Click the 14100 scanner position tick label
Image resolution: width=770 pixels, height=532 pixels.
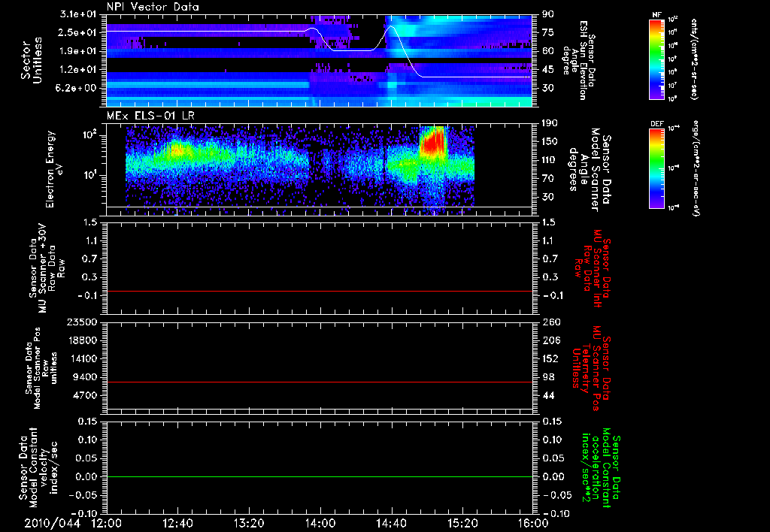(x=82, y=358)
